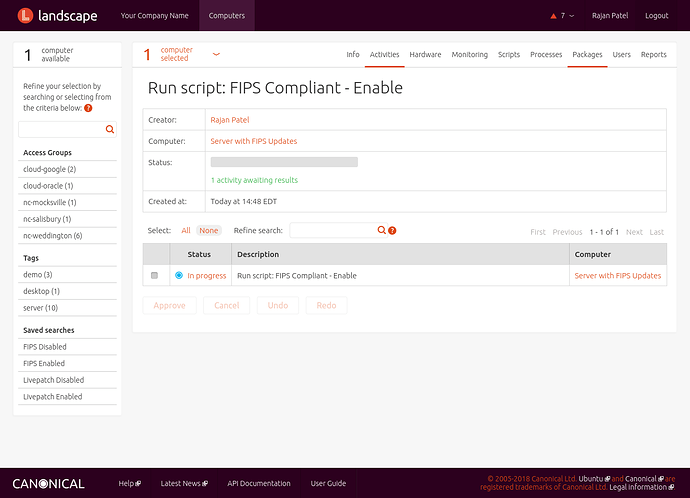The height and width of the screenshot is (498, 690).
Task: Open the Computers top navigation item
Action: (x=227, y=15)
